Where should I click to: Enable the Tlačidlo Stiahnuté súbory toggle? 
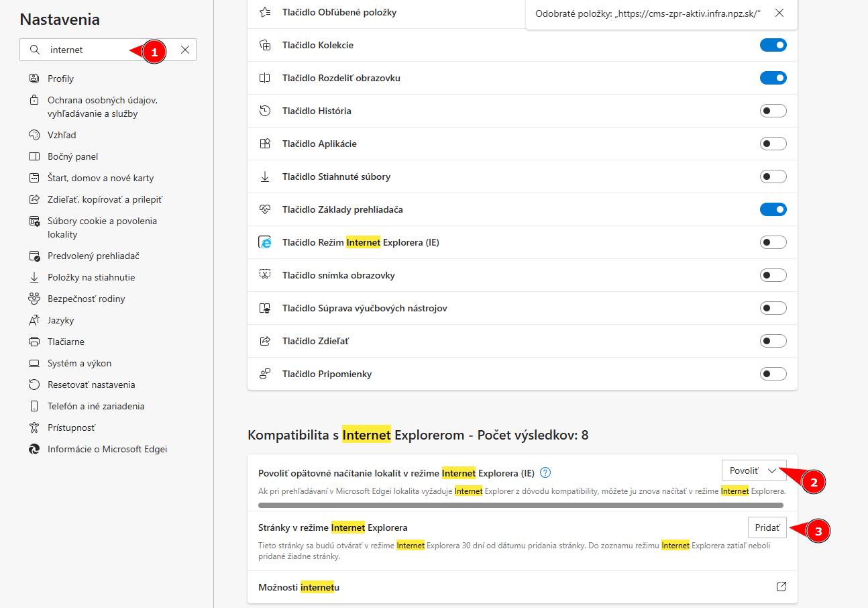point(773,176)
